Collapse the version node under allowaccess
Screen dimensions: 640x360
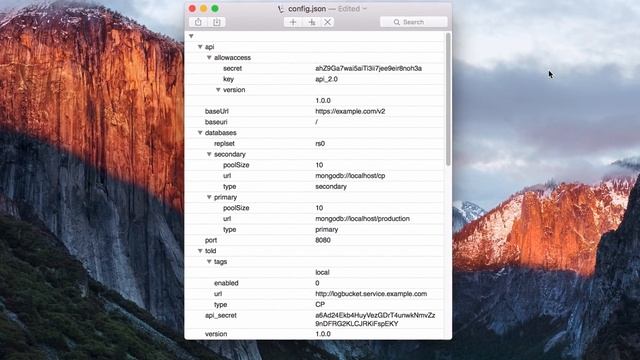[x=218, y=90]
